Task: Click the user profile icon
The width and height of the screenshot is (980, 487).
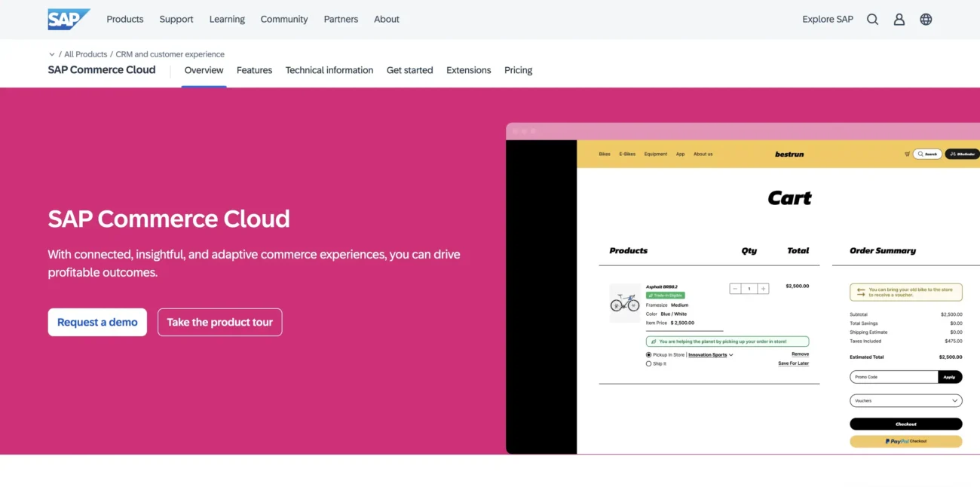Action: [899, 19]
